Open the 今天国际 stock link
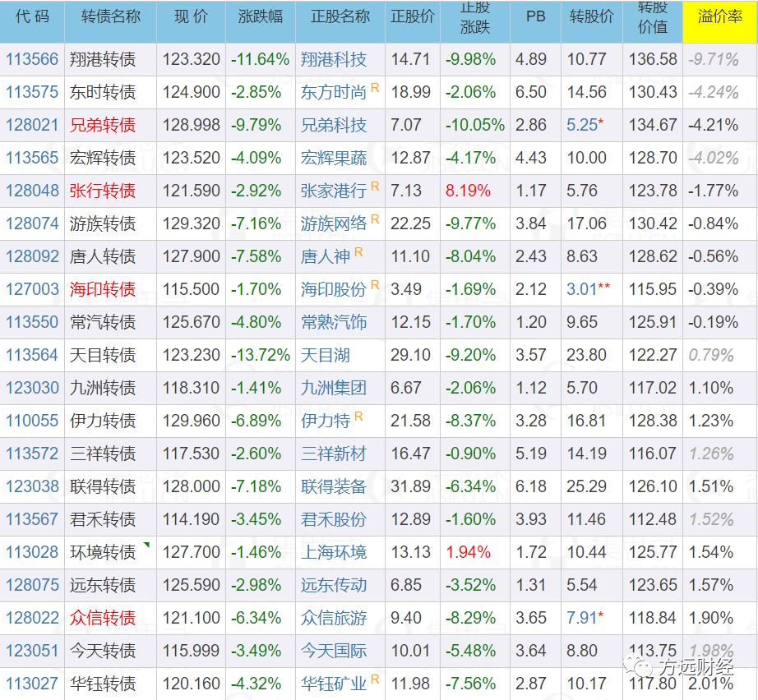The height and width of the screenshot is (700, 758). (334, 651)
